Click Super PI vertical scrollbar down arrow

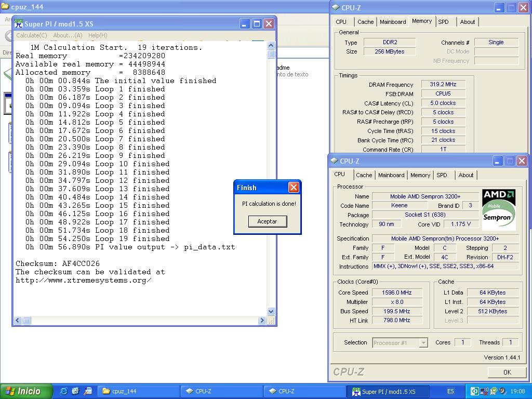pos(271,311)
